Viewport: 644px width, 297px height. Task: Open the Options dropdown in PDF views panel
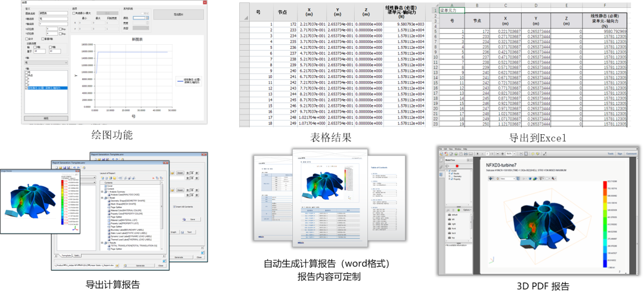coord(467,210)
